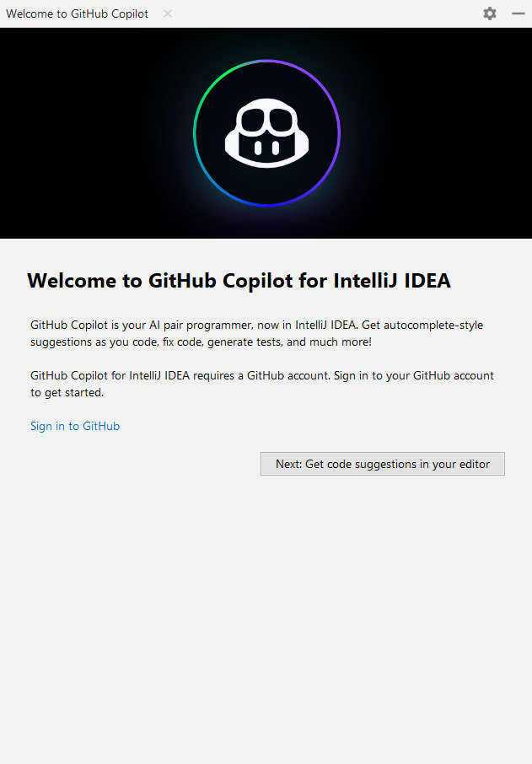Hide the panel with the minimize dash
532x764 pixels.
tap(519, 13)
